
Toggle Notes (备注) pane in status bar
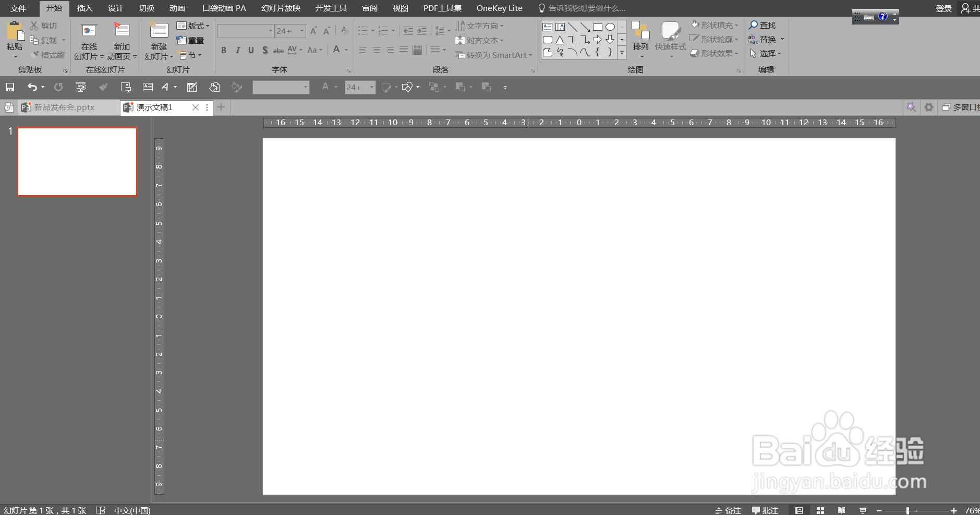pos(728,510)
